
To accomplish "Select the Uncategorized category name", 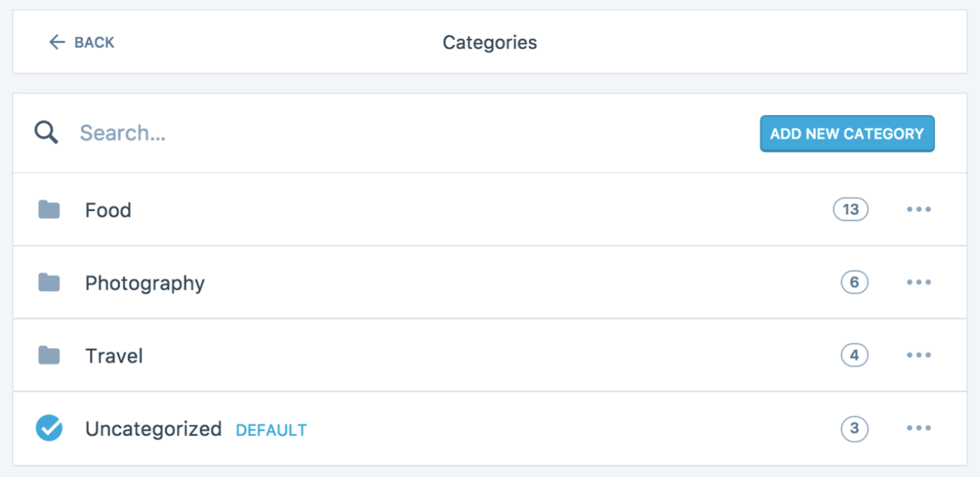I will tap(153, 429).
